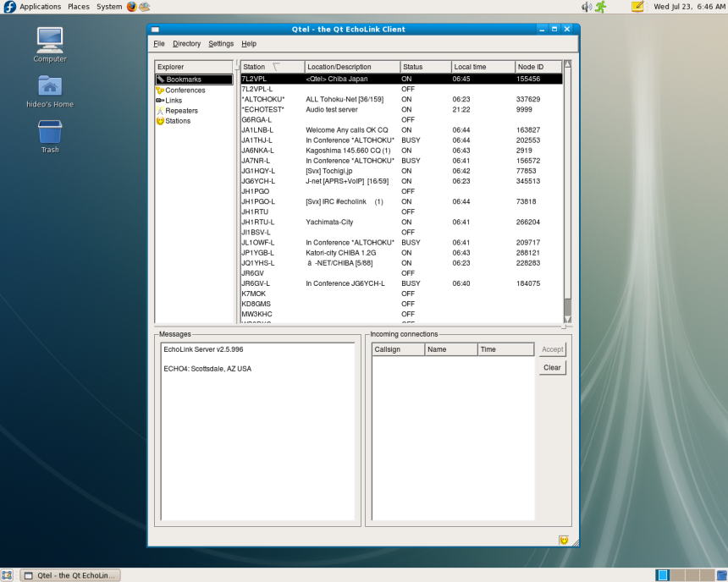Click the status bar smiley icon in Qtel

[564, 541]
